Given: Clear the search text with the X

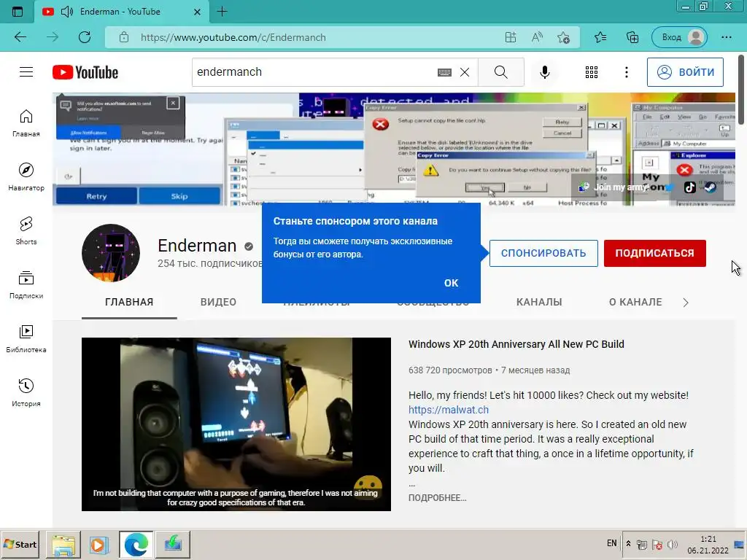Looking at the screenshot, I should pyautogui.click(x=465, y=72).
